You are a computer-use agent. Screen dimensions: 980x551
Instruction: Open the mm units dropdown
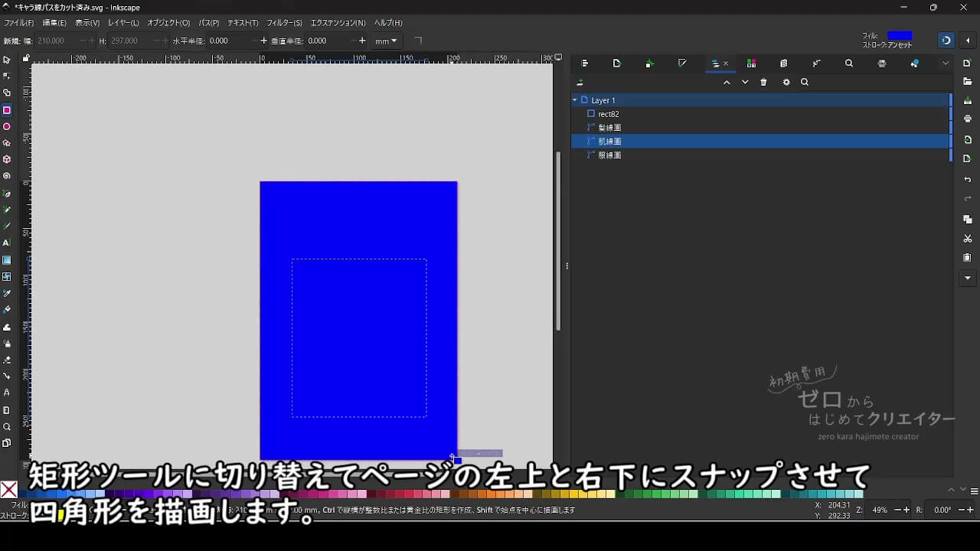point(386,41)
